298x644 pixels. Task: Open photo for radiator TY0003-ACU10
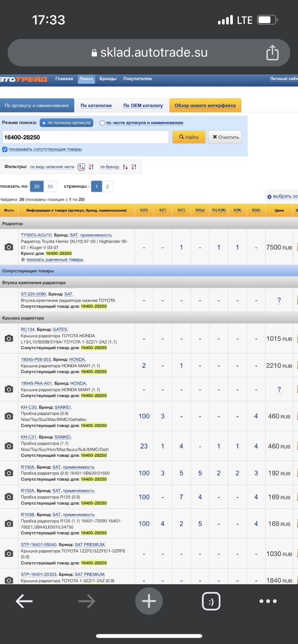(x=9, y=247)
